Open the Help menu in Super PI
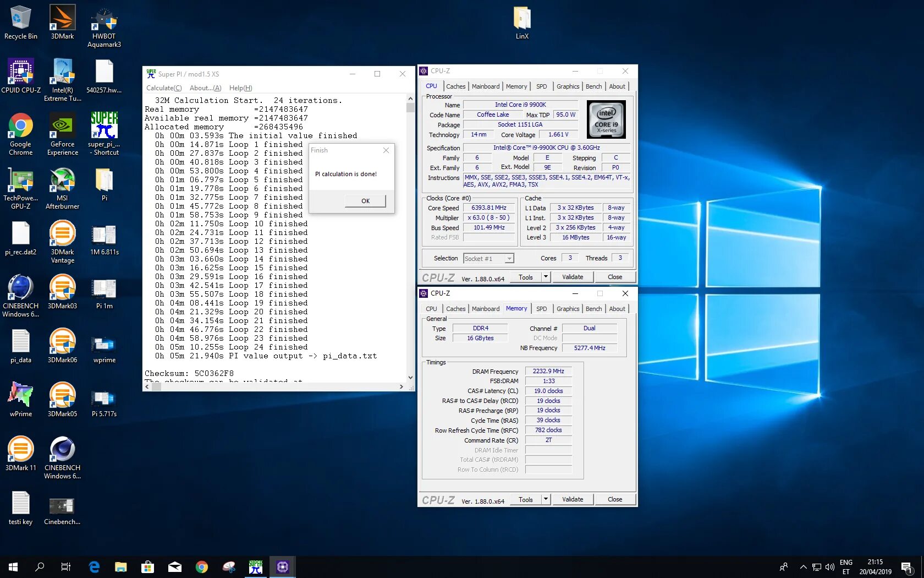 [x=240, y=88]
